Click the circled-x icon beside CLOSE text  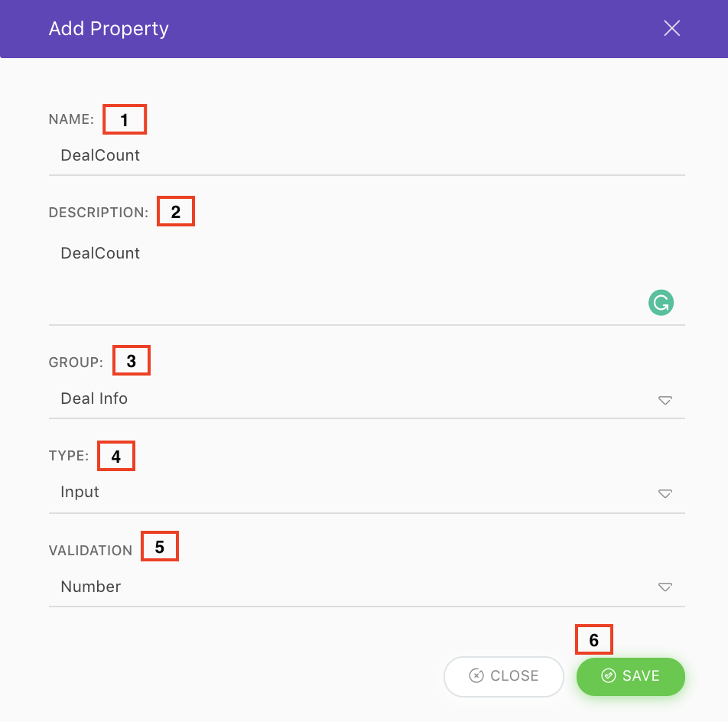tap(476, 675)
